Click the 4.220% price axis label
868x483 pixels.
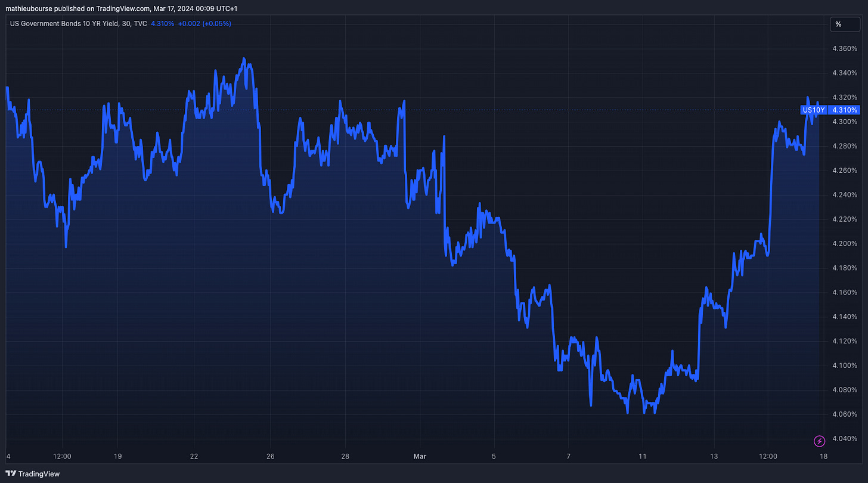(x=844, y=219)
